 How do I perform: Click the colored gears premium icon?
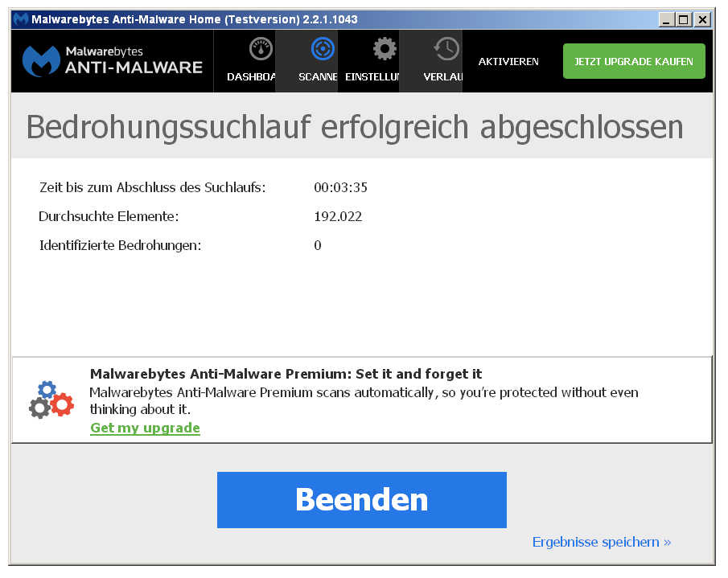[51, 400]
